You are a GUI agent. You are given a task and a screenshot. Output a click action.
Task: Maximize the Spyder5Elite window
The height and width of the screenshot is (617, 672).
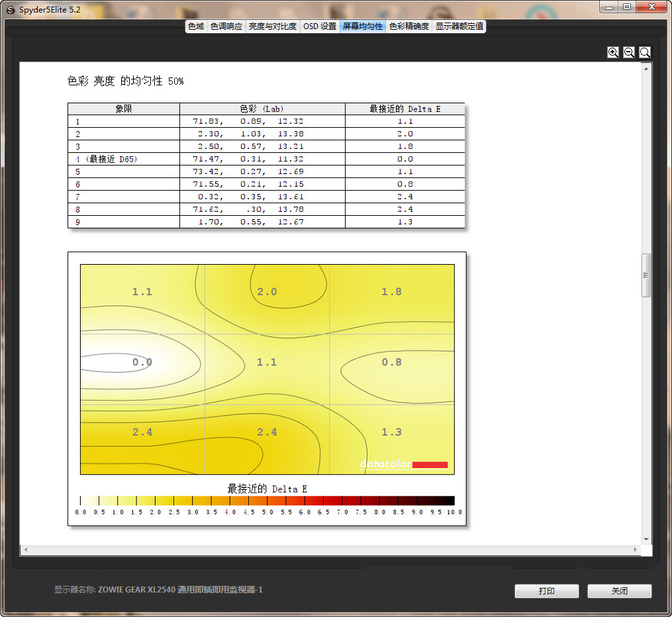[627, 7]
